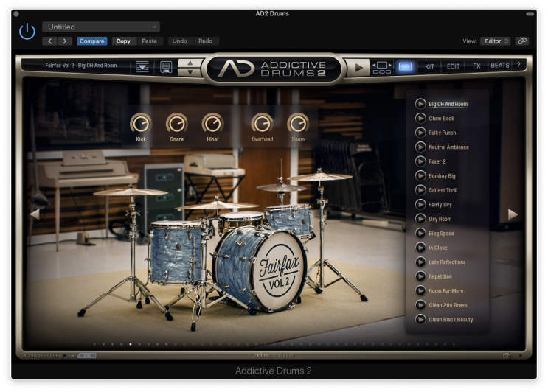The image size is (548, 392).
Task: Adjust the Snare level knob
Action: (x=176, y=124)
